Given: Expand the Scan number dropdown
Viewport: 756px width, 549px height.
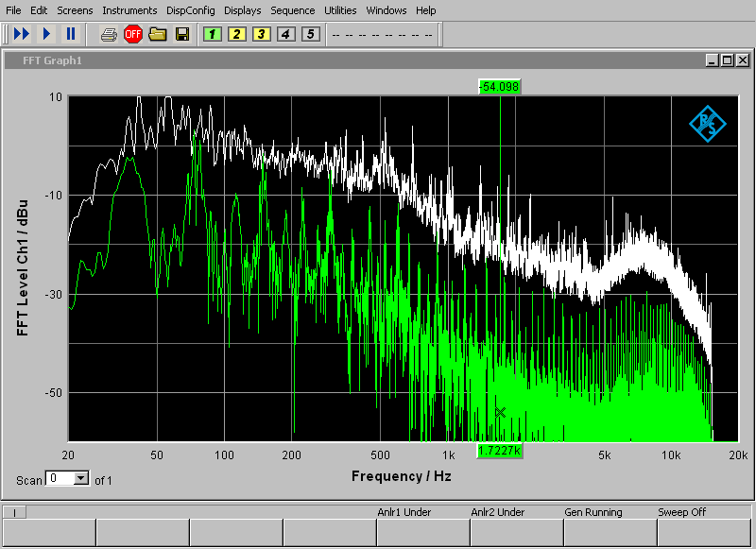Looking at the screenshot, I should coord(81,478).
